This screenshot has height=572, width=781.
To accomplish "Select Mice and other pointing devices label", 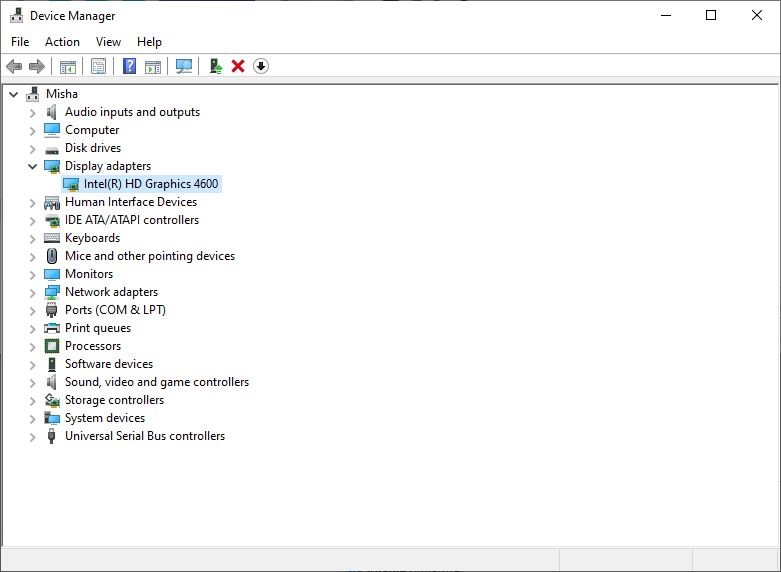I will (150, 256).
